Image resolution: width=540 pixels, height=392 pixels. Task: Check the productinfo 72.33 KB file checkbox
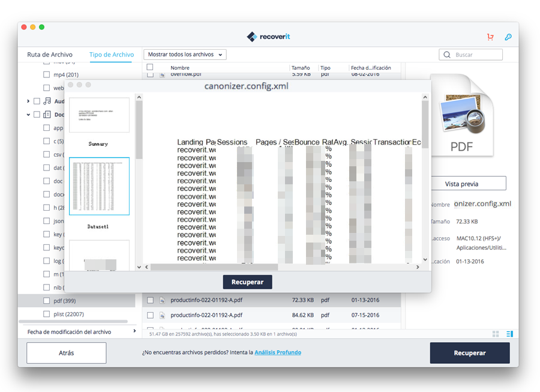(x=150, y=300)
